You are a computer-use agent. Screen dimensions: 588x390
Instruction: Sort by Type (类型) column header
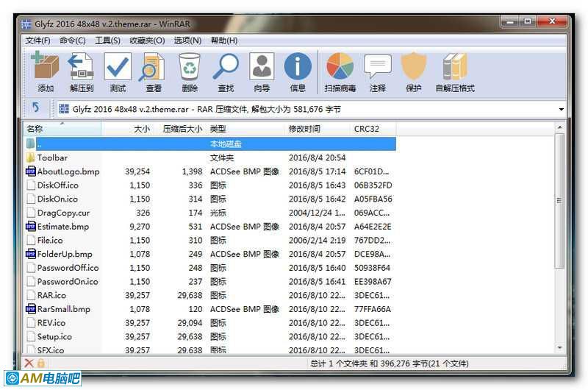[246, 129]
